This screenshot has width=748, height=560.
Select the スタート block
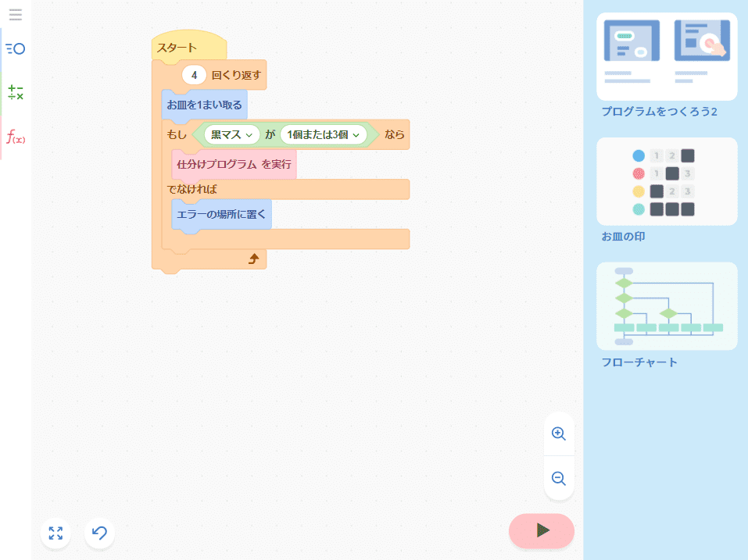pyautogui.click(x=177, y=48)
